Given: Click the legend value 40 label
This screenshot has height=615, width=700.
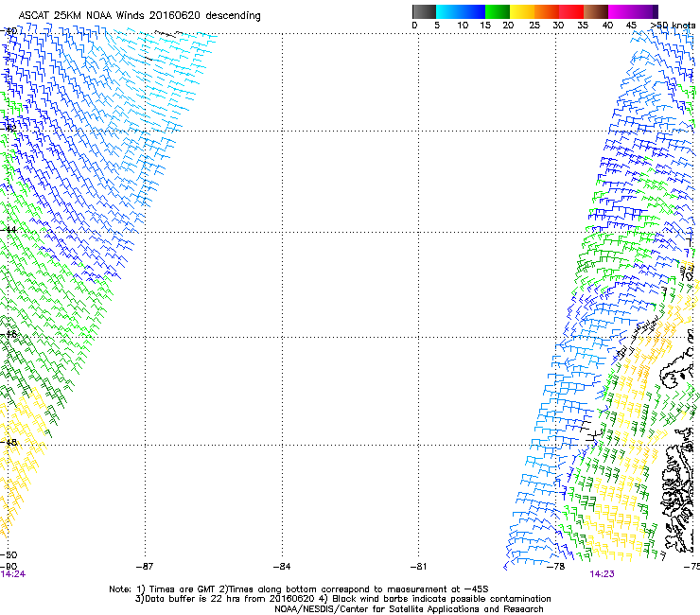Looking at the screenshot, I should coord(607,25).
